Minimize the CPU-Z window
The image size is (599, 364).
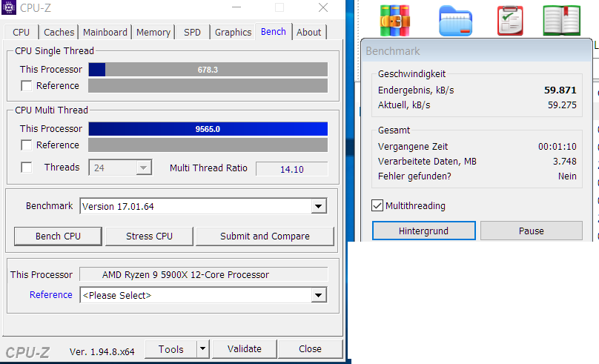tap(236, 7)
